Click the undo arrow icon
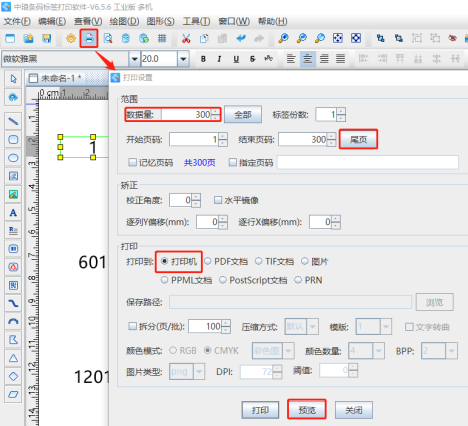Screen dimensions: 468x426 [x=241, y=38]
